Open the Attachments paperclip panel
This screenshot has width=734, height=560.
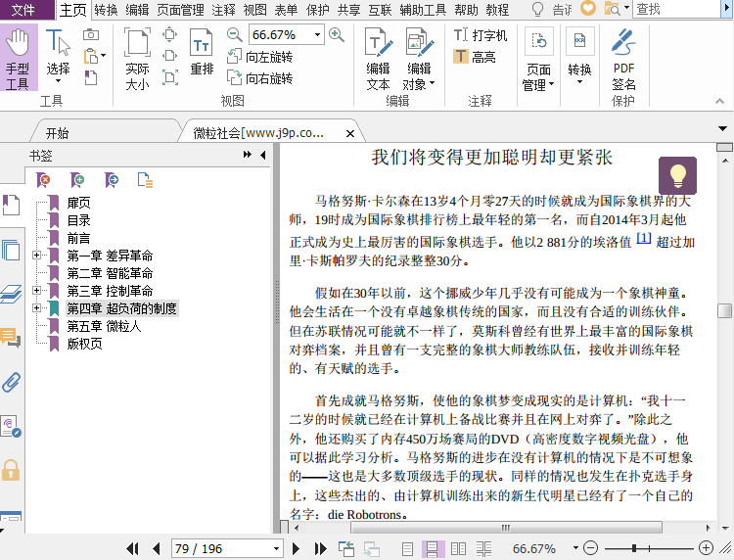pyautogui.click(x=11, y=382)
